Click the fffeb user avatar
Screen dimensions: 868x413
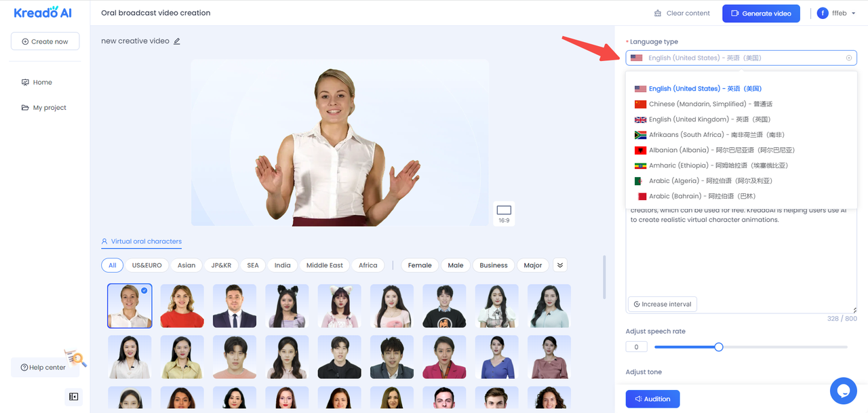point(823,14)
